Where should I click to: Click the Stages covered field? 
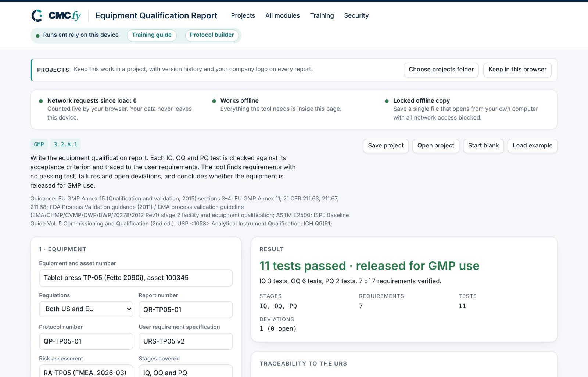(186, 371)
